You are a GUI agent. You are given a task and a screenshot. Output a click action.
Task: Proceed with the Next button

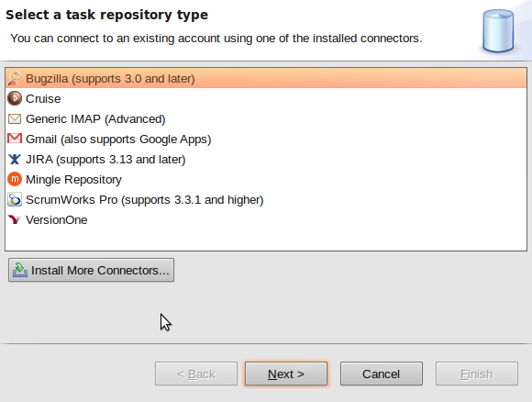pyautogui.click(x=286, y=374)
